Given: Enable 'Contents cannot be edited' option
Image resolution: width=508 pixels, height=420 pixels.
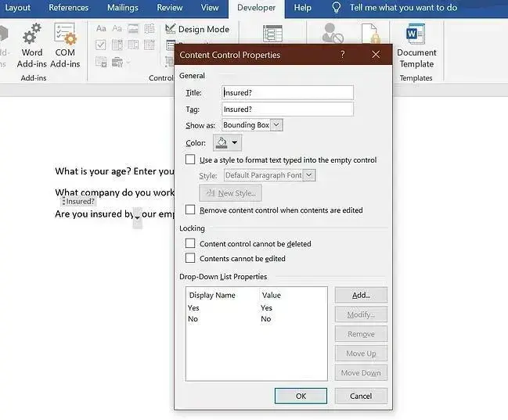Looking at the screenshot, I should click(190, 258).
